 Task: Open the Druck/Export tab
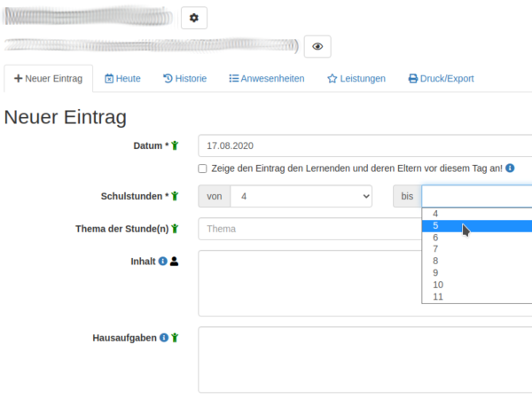point(441,79)
